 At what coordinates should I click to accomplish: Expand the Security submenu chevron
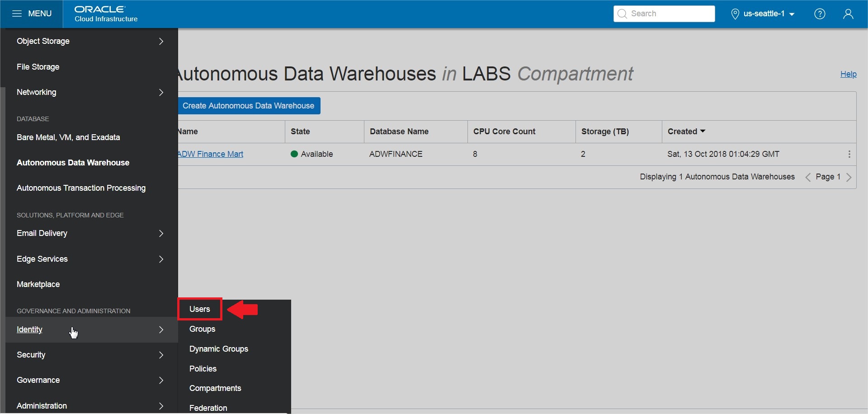[x=161, y=355]
